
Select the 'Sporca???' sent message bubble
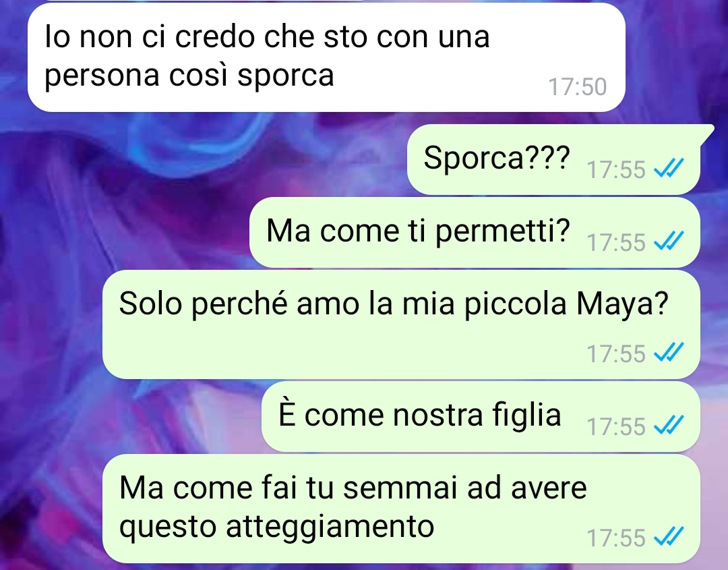553,159
